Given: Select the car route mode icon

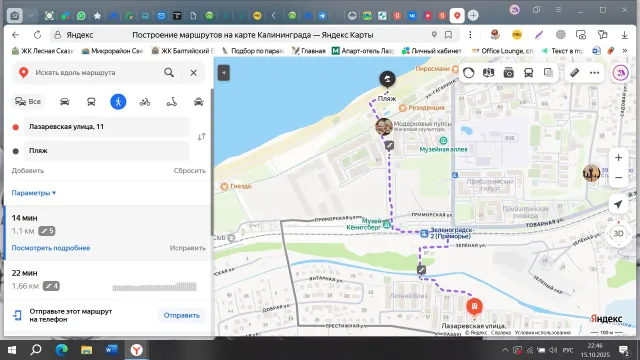Looking at the screenshot, I should pyautogui.click(x=64, y=102).
